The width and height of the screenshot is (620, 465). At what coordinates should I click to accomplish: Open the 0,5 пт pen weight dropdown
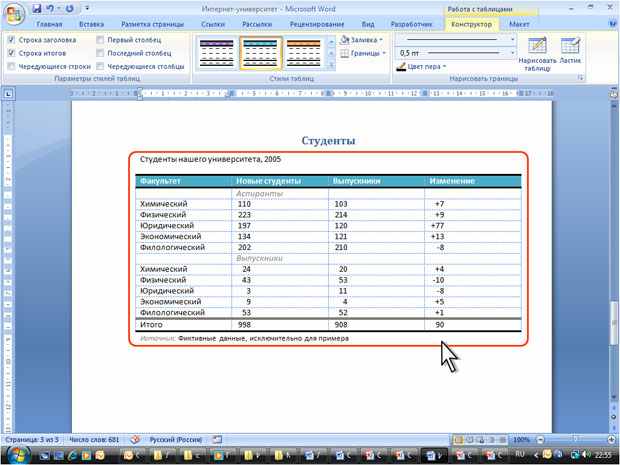pyautogui.click(x=456, y=53)
